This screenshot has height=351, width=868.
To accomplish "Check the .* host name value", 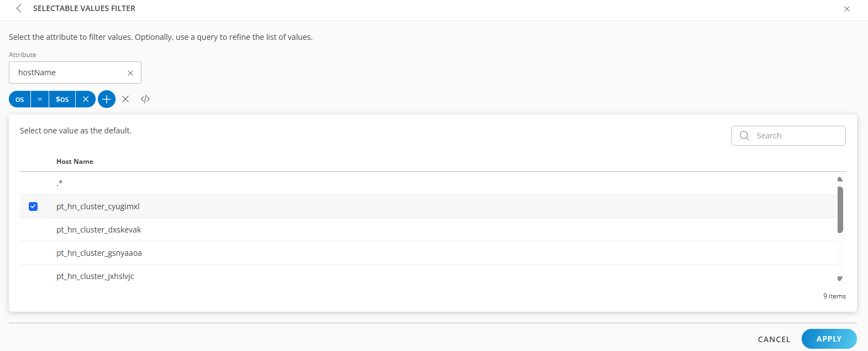I will tap(34, 183).
